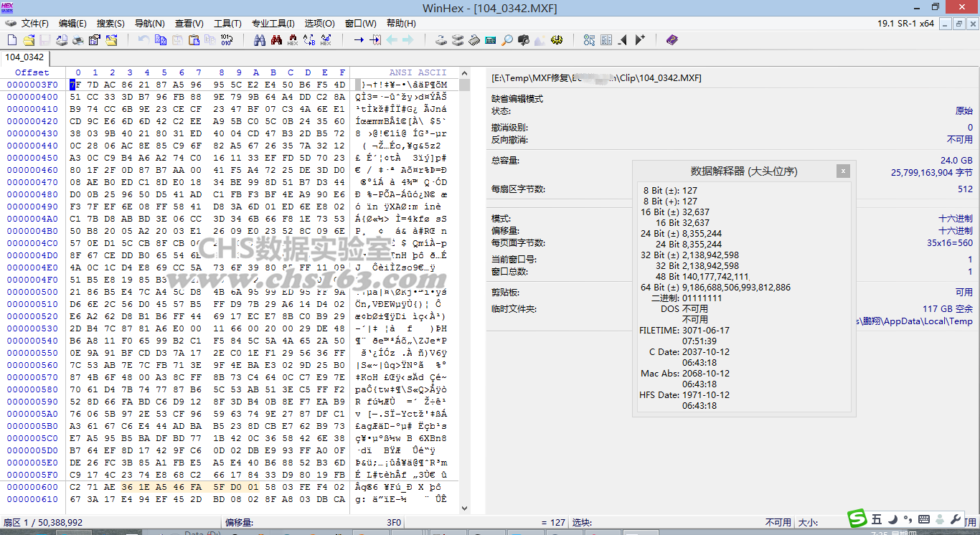Open the 选项(O) menu
Screen dimensions: 980x535
[x=319, y=24]
